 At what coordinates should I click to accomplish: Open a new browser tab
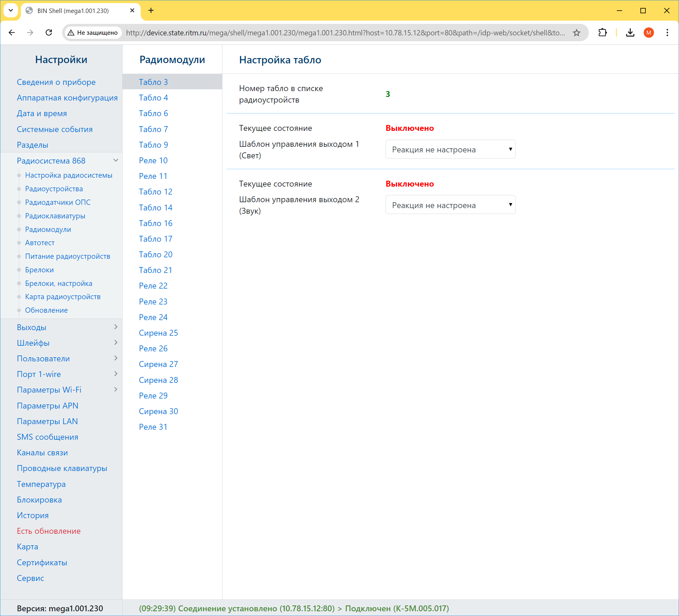(x=151, y=10)
